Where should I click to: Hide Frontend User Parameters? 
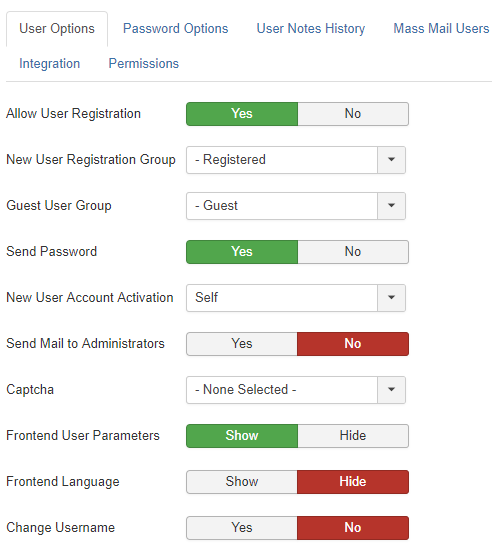pos(353,436)
